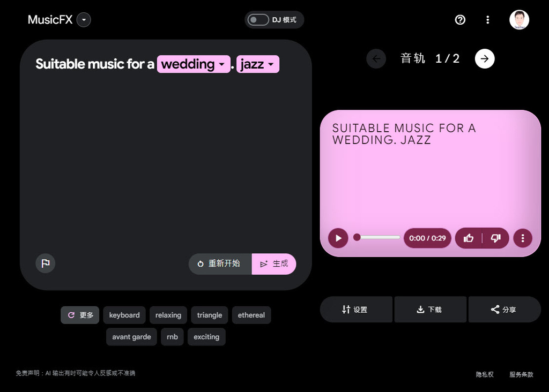Expand the MusicFX logo dropdown arrow

[84, 20]
